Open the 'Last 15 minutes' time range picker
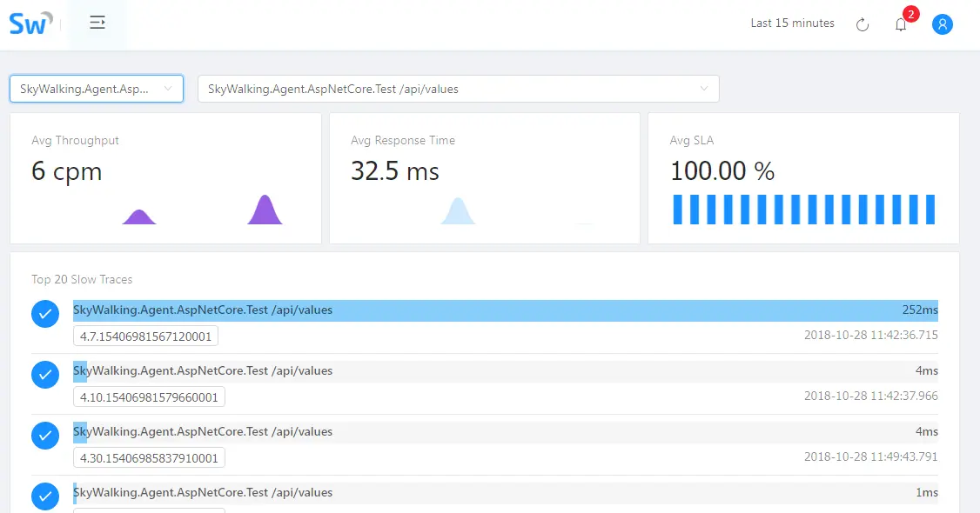This screenshot has width=980, height=513. [x=792, y=23]
